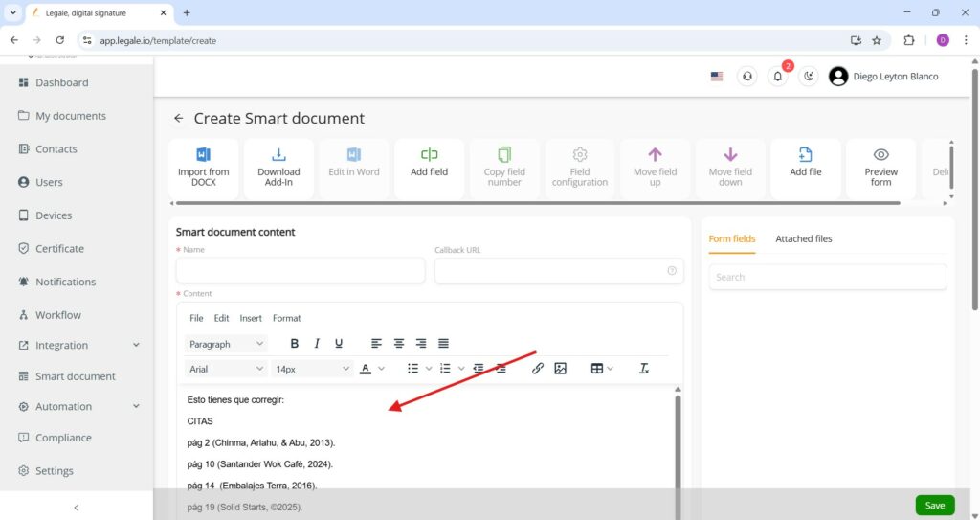Toggle bold formatting
980x520 pixels.
point(295,344)
